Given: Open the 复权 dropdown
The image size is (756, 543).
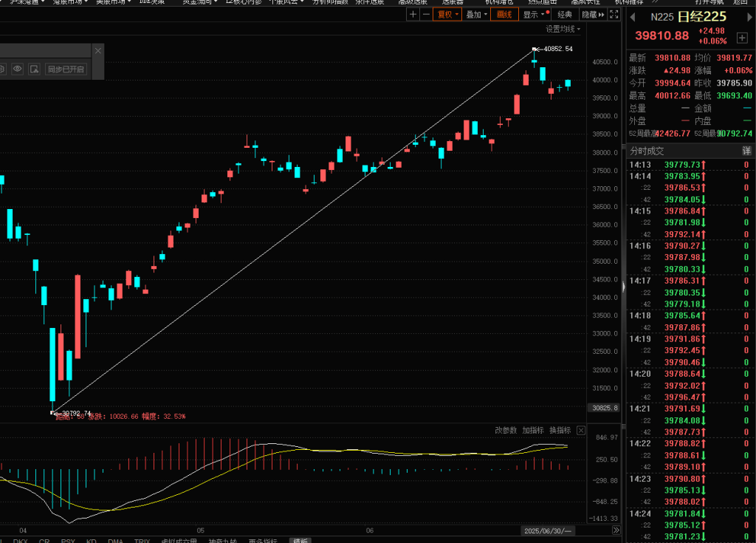Looking at the screenshot, I should tap(448, 15).
